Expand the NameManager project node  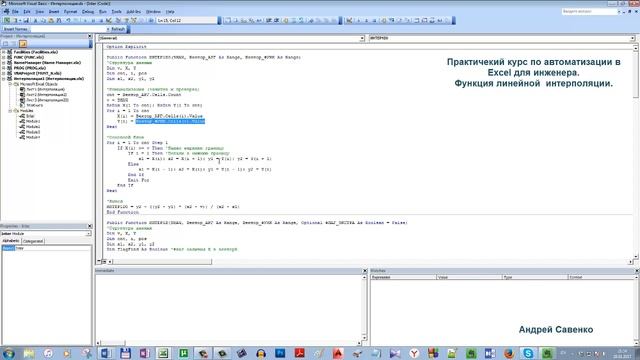coord(4,63)
